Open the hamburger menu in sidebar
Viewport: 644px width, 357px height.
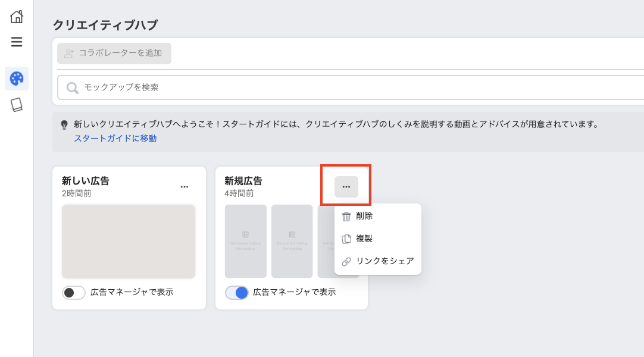[x=17, y=42]
